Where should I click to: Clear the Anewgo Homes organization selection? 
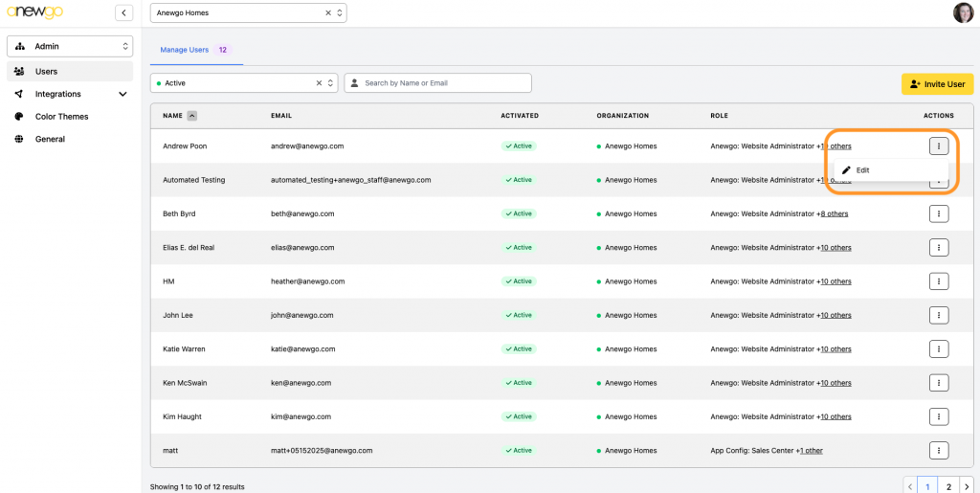click(x=328, y=12)
